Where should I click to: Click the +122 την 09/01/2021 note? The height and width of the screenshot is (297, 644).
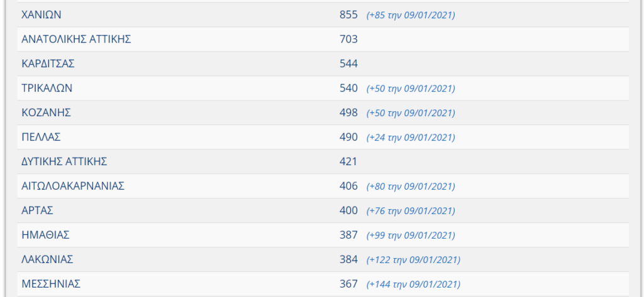pos(413,260)
